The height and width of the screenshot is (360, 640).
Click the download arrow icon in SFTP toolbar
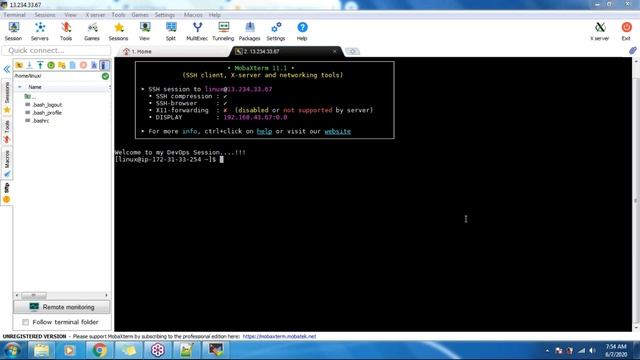[29, 65]
